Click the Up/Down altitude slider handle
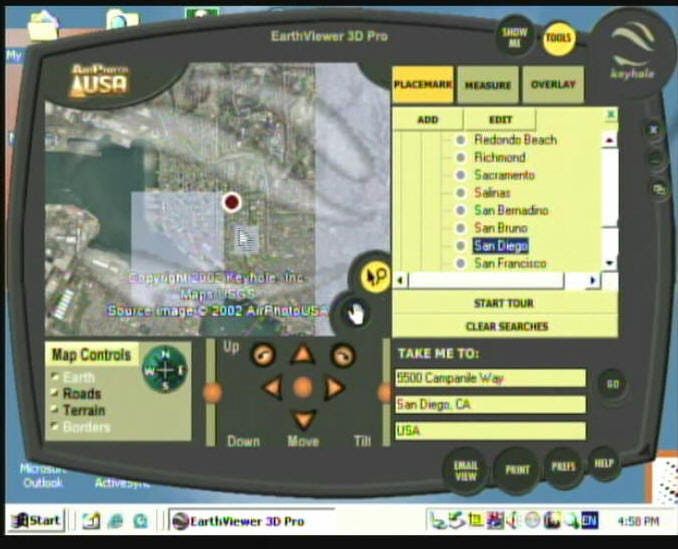 (212, 393)
